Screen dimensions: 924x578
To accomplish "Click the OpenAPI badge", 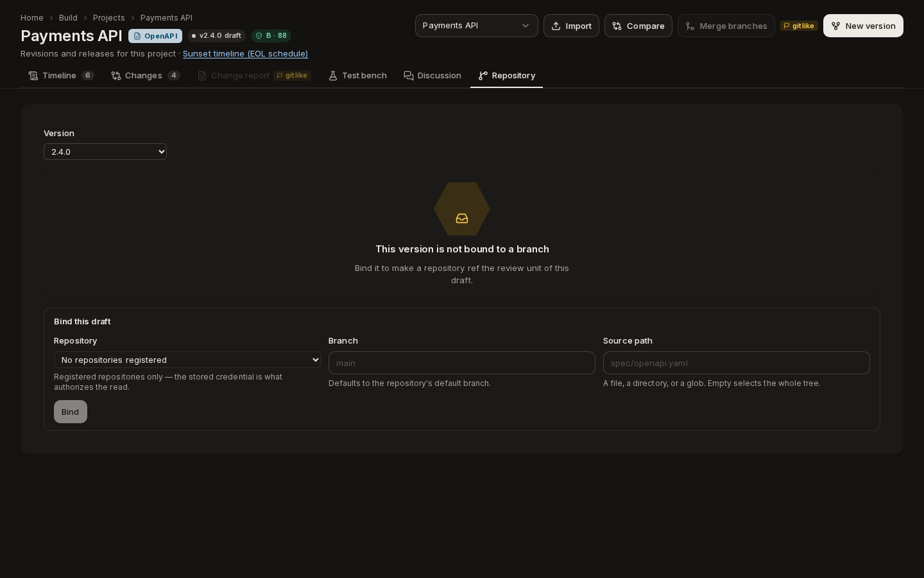I will pos(155,36).
